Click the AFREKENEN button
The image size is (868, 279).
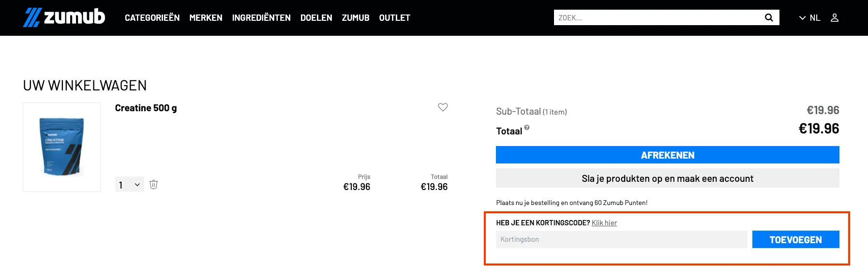point(667,155)
